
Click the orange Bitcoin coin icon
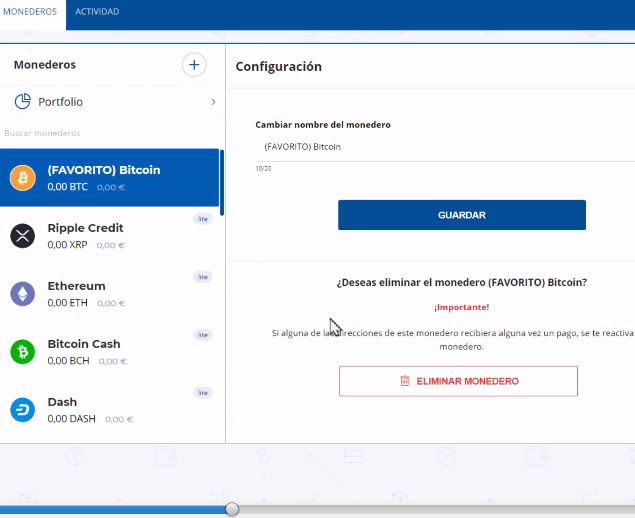[x=22, y=178]
